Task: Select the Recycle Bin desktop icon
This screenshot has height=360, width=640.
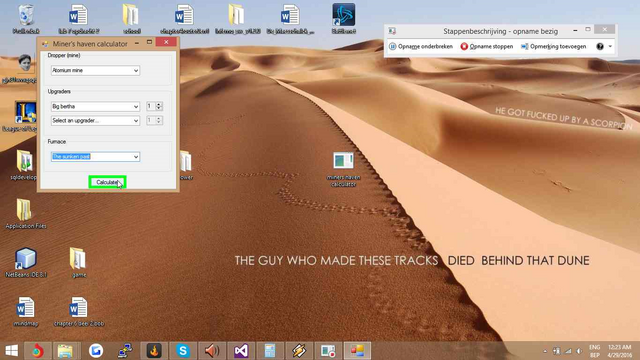Action: click(26, 19)
